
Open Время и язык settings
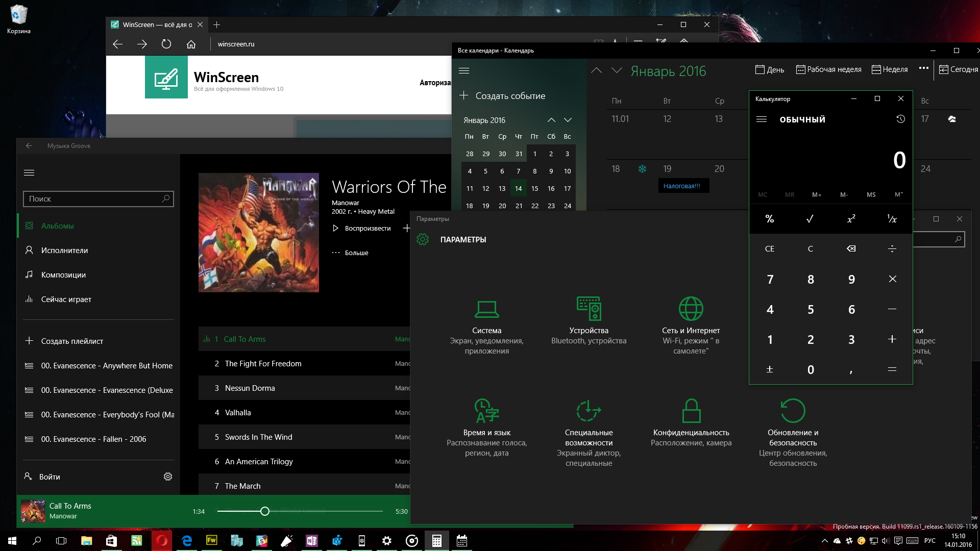[x=486, y=429]
